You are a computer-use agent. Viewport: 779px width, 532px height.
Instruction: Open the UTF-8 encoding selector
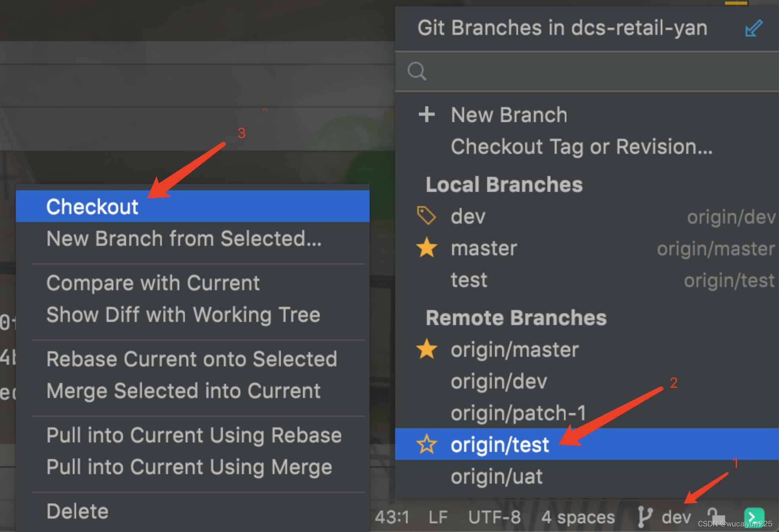494,517
